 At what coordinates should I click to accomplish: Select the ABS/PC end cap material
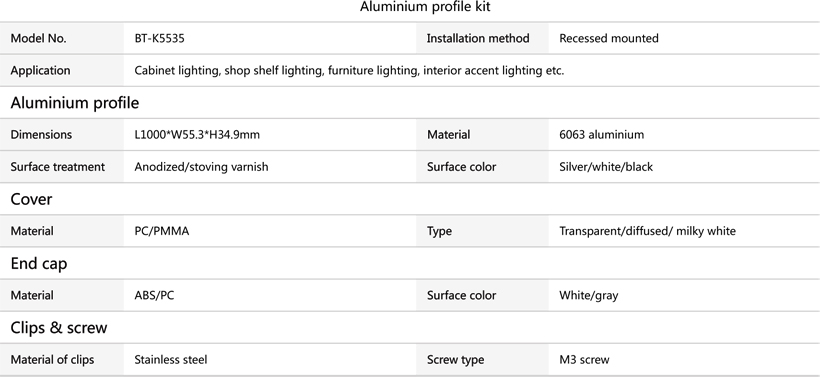pyautogui.click(x=154, y=295)
